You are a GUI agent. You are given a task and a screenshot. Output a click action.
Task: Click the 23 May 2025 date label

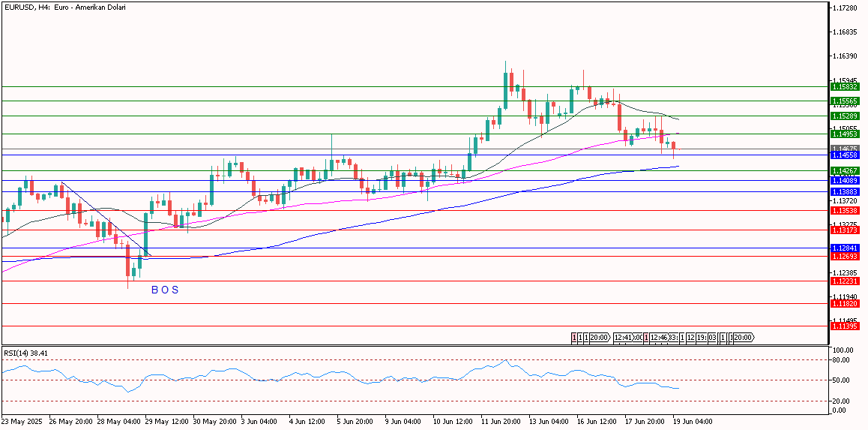pos(20,421)
